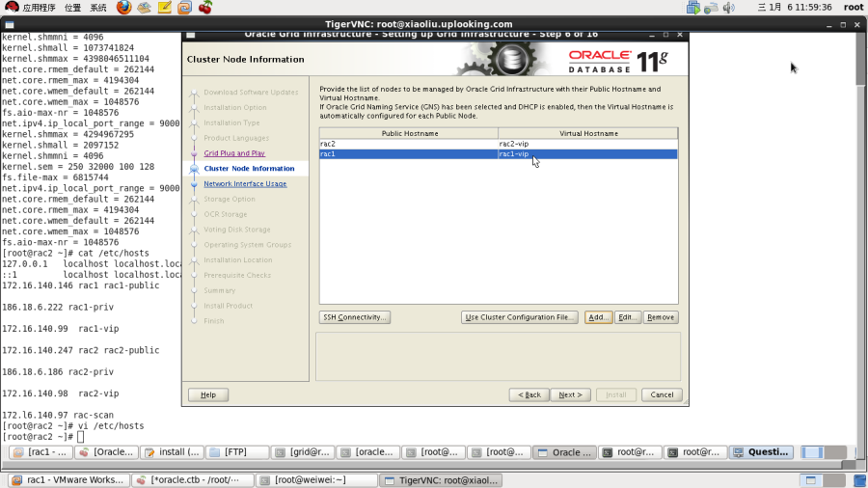Proceed with the Next button
The width and height of the screenshot is (868, 488).
[x=570, y=394]
